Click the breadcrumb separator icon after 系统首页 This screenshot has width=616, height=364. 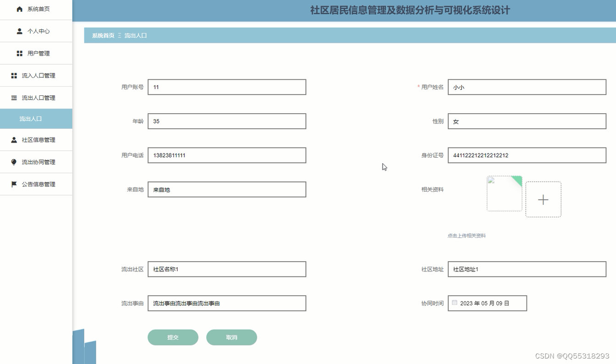(119, 35)
